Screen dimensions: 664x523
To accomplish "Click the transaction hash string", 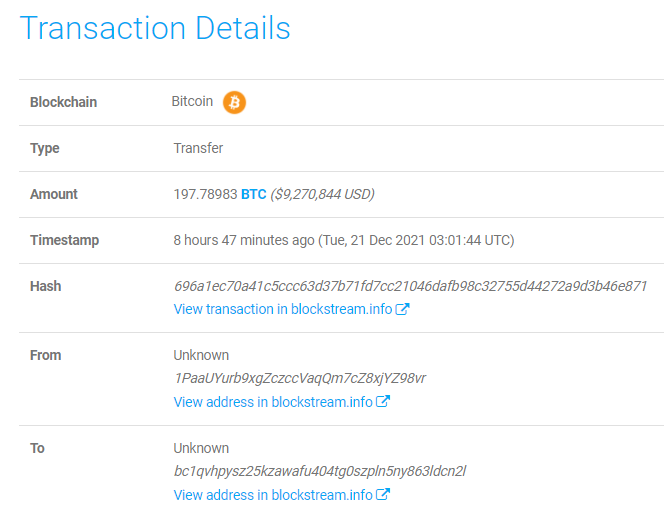I will (x=410, y=286).
